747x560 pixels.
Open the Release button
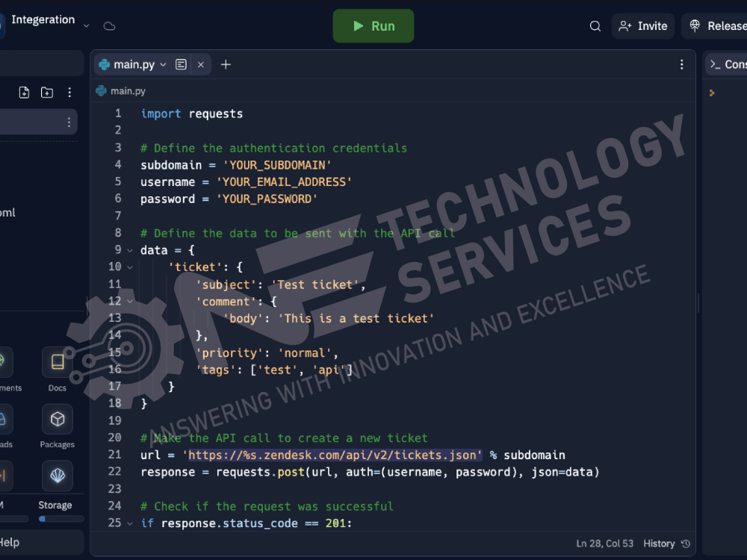(715, 26)
